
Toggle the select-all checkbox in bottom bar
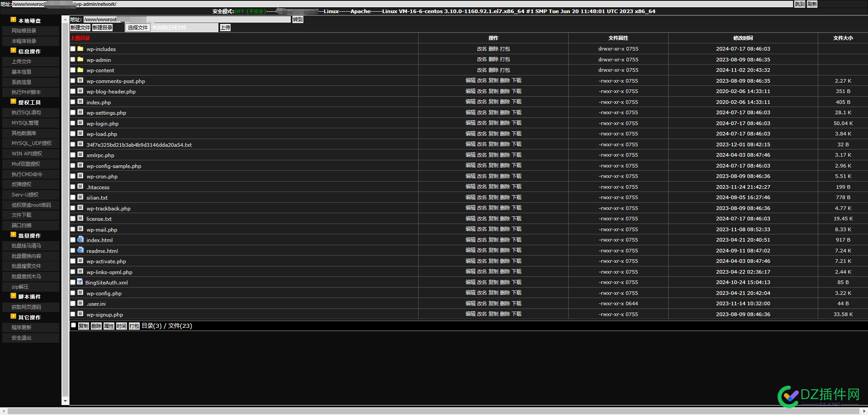(x=73, y=325)
